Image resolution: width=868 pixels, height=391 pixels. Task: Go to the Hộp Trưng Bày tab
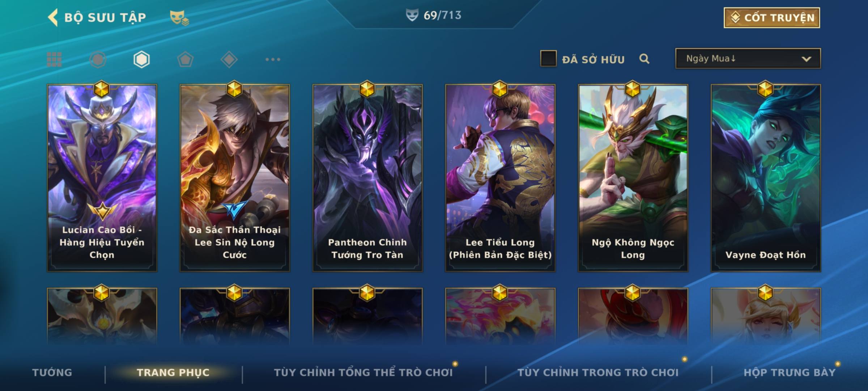tap(790, 372)
